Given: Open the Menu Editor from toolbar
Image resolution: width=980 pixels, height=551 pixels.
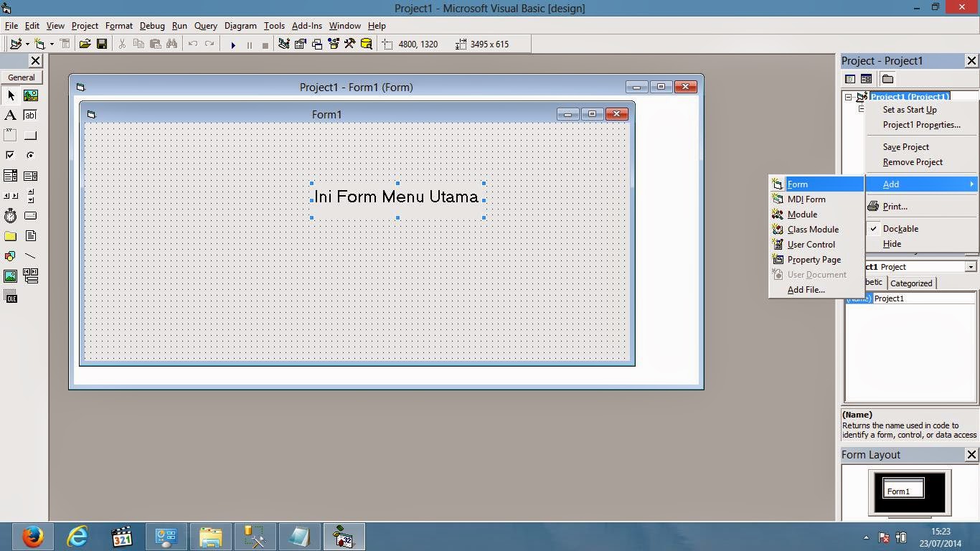Looking at the screenshot, I should pos(65,44).
